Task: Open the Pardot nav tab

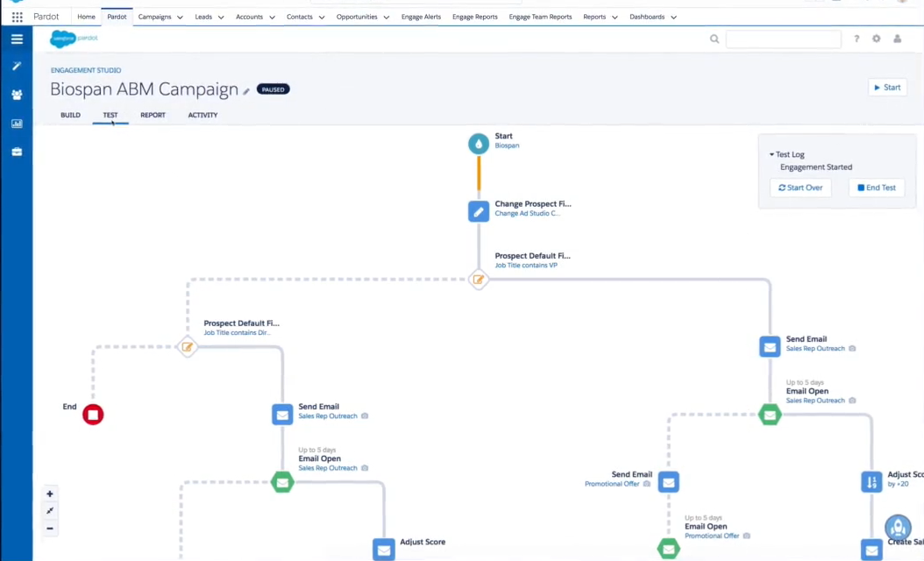Action: (117, 17)
